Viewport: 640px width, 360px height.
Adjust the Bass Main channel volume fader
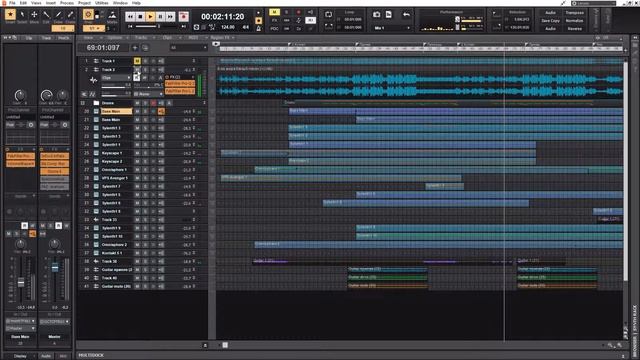click(21, 282)
